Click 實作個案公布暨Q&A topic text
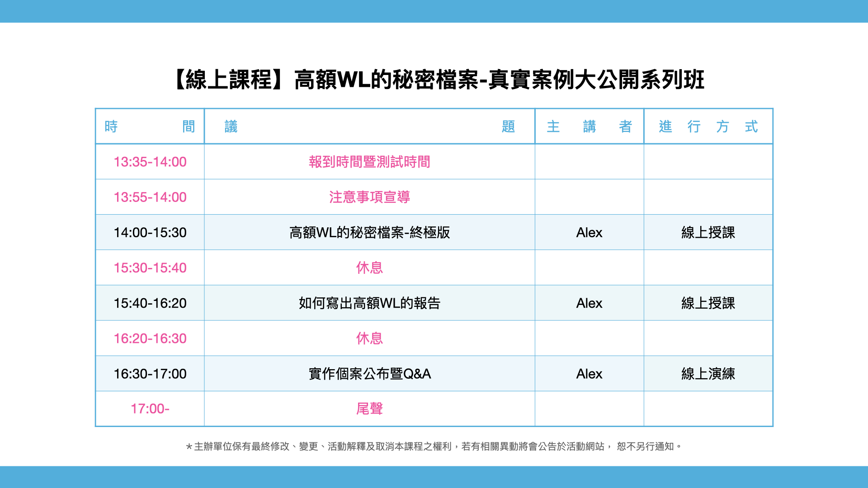Screen dimensions: 868x488 click(x=369, y=374)
